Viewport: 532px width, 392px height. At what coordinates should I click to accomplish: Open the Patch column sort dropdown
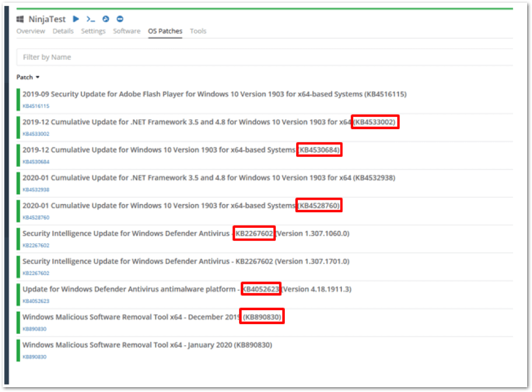(28, 77)
